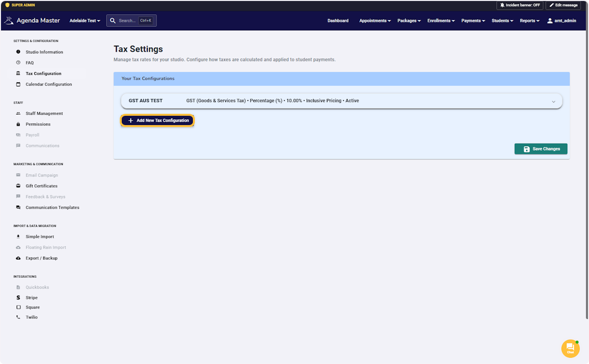589x364 pixels.
Task: Click the Stripe S icon
Action: pyautogui.click(x=18, y=298)
